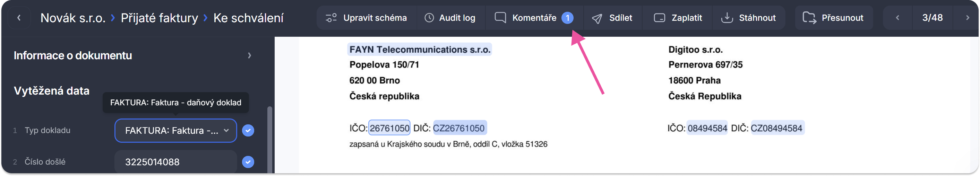Click the back arrow before Novák s.r.o.
980x176 pixels.
(19, 17)
